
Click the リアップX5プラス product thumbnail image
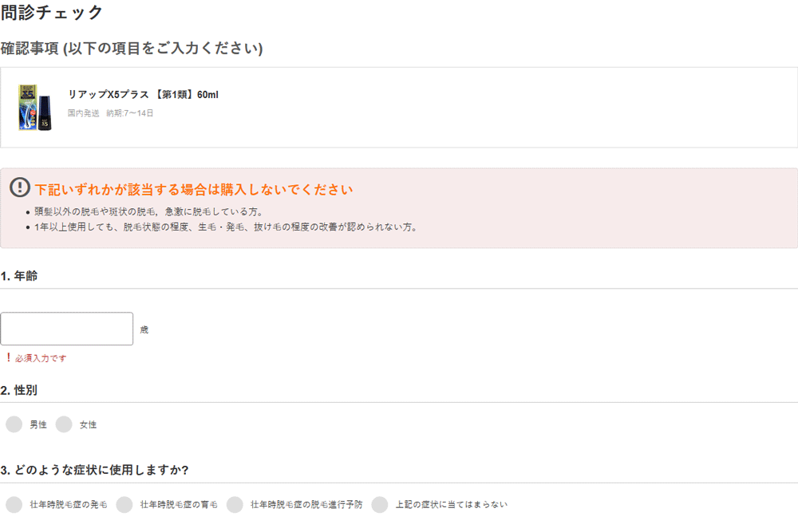coord(35,107)
